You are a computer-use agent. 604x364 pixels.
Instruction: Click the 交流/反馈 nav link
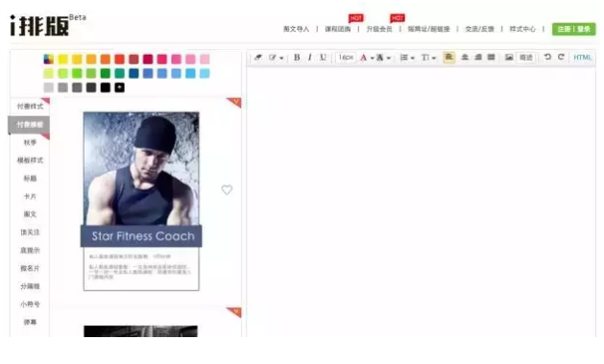pyautogui.click(x=479, y=29)
